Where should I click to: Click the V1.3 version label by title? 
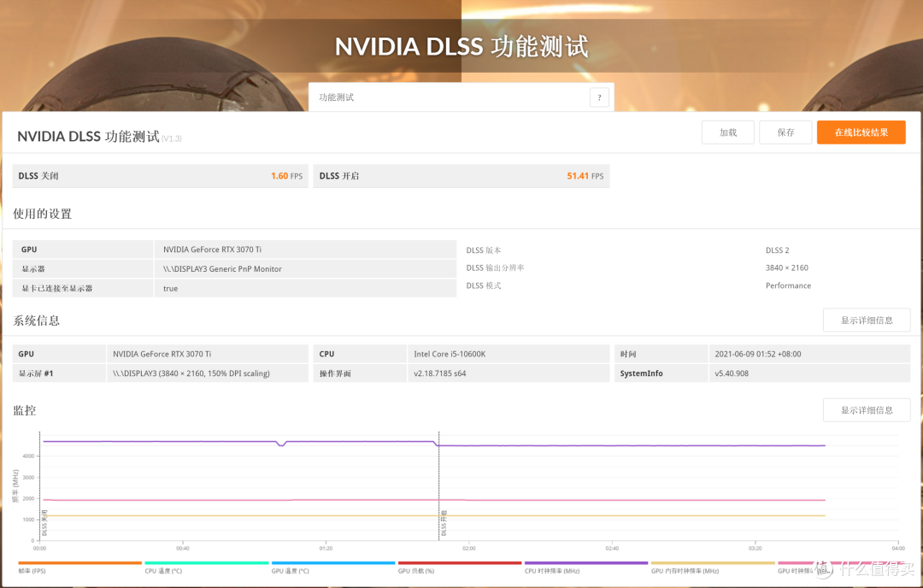[172, 139]
